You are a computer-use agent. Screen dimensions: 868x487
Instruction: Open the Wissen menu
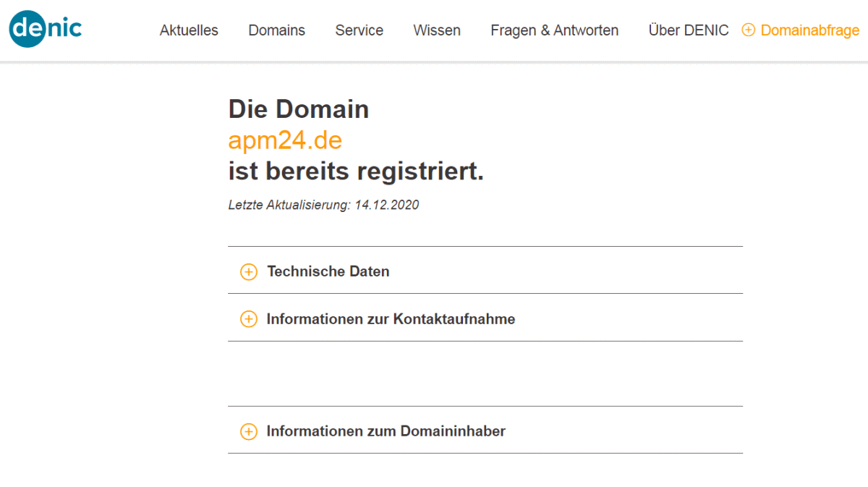tap(437, 30)
